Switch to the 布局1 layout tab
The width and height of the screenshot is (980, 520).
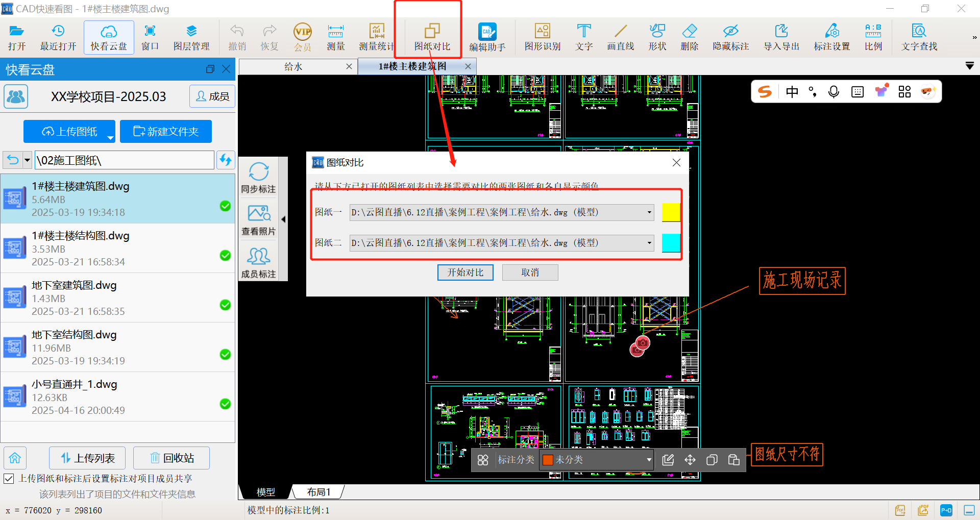318,492
